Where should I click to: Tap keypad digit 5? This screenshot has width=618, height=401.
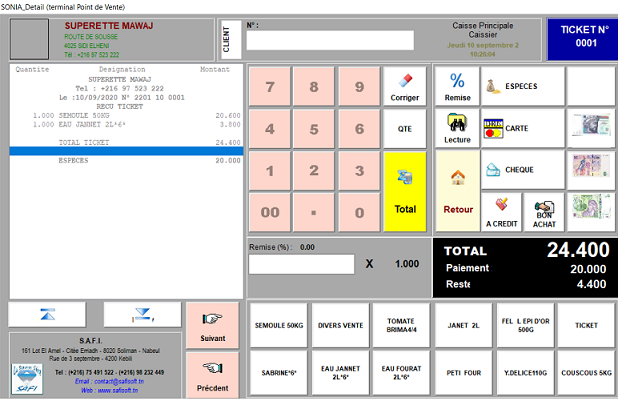coord(314,129)
